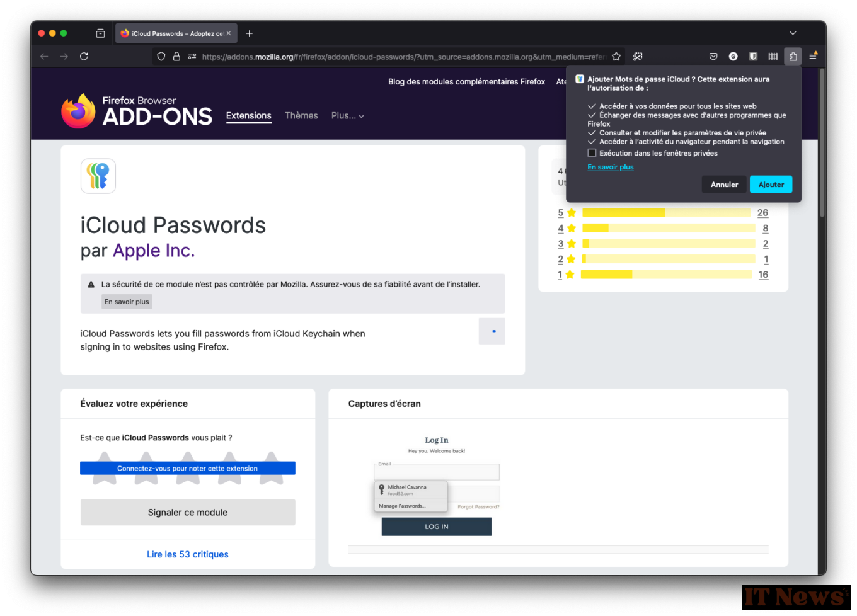Open the Firefox add-ons blog link
Screen dimensions: 857x616
tap(467, 82)
